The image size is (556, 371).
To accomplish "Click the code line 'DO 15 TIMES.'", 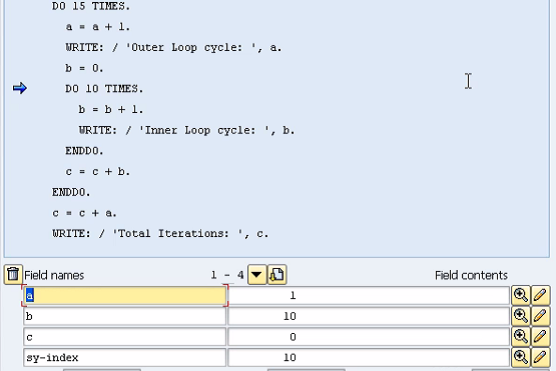I will (x=91, y=6).
